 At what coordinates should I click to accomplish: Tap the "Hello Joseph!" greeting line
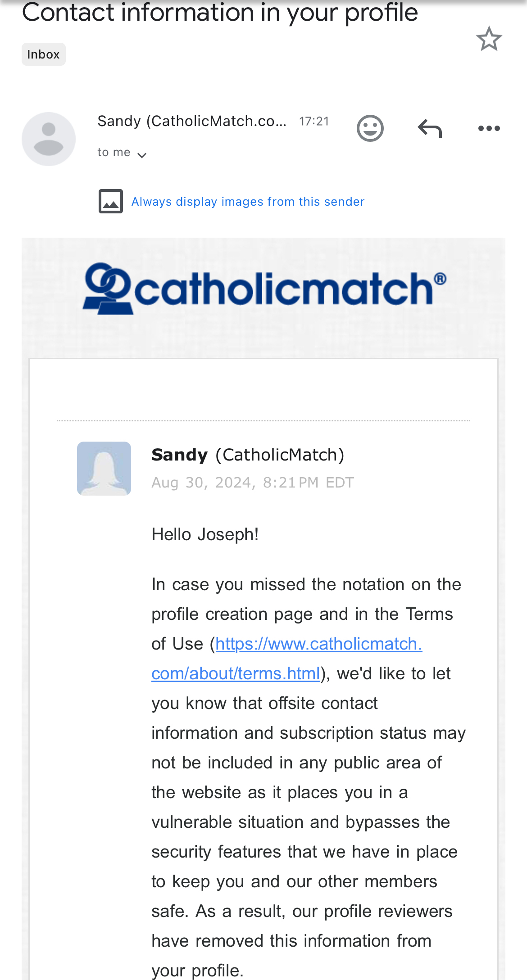(x=205, y=535)
